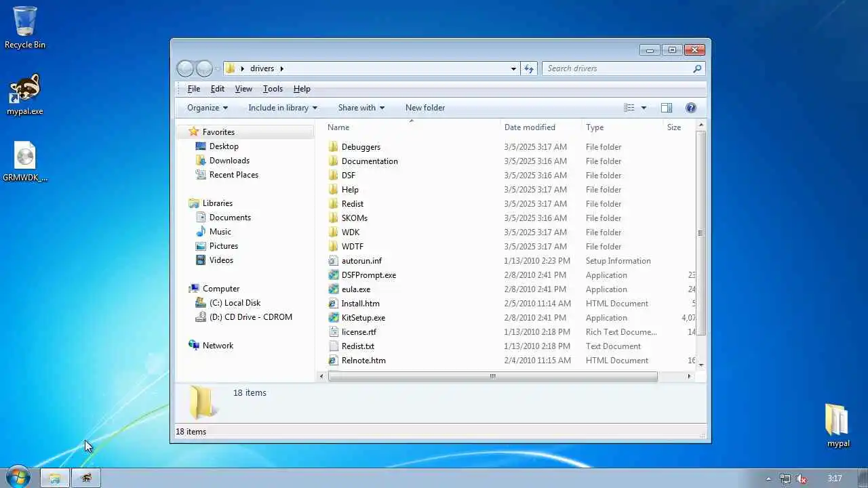Viewport: 868px width, 488px height.
Task: Sort by the Name column header
Action: 411,127
